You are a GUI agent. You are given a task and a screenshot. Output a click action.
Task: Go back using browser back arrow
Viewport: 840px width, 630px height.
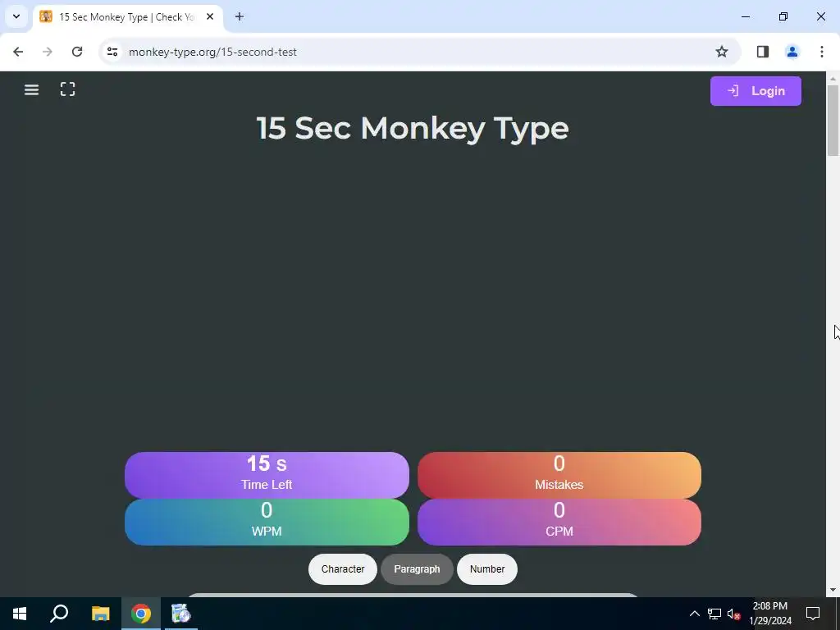(x=18, y=52)
